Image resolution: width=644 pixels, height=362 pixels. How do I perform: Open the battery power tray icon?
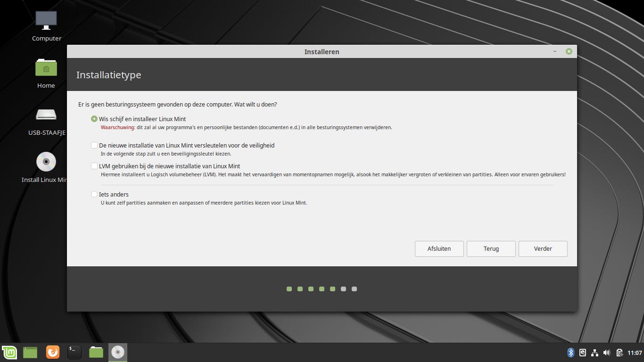619,353
